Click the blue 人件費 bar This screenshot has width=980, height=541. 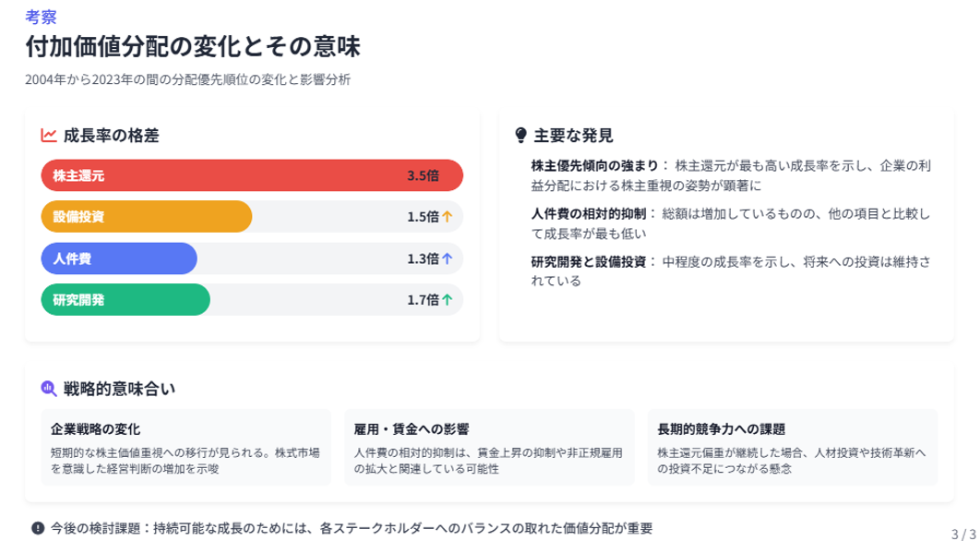[119, 258]
